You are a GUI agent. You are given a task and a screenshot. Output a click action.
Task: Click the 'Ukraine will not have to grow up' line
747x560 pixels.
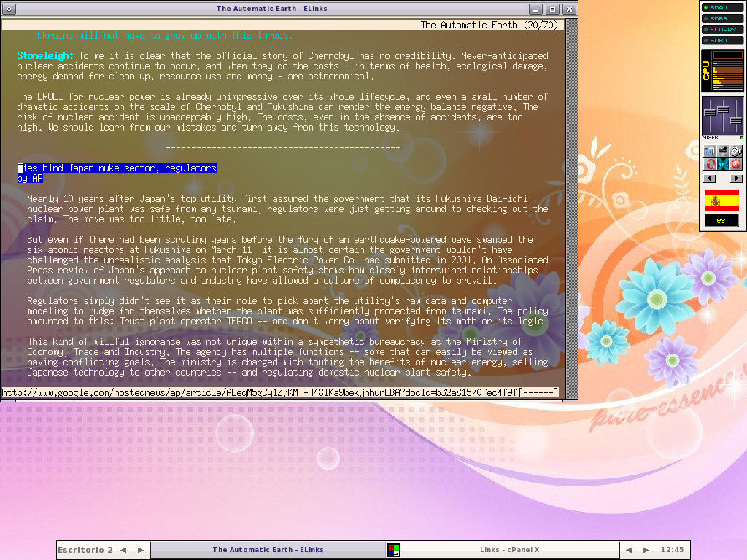[x=165, y=35]
